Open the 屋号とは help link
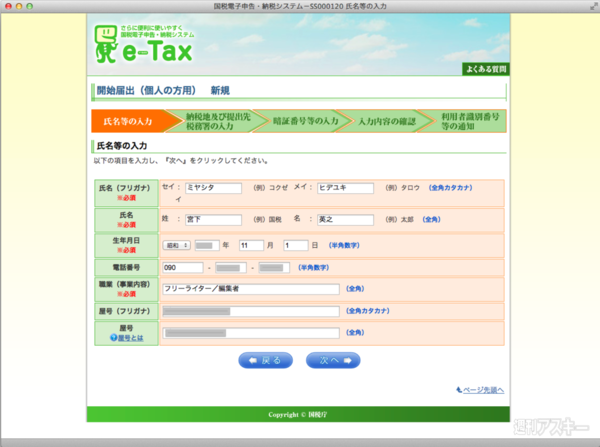This screenshot has height=447, width=600. (130, 338)
